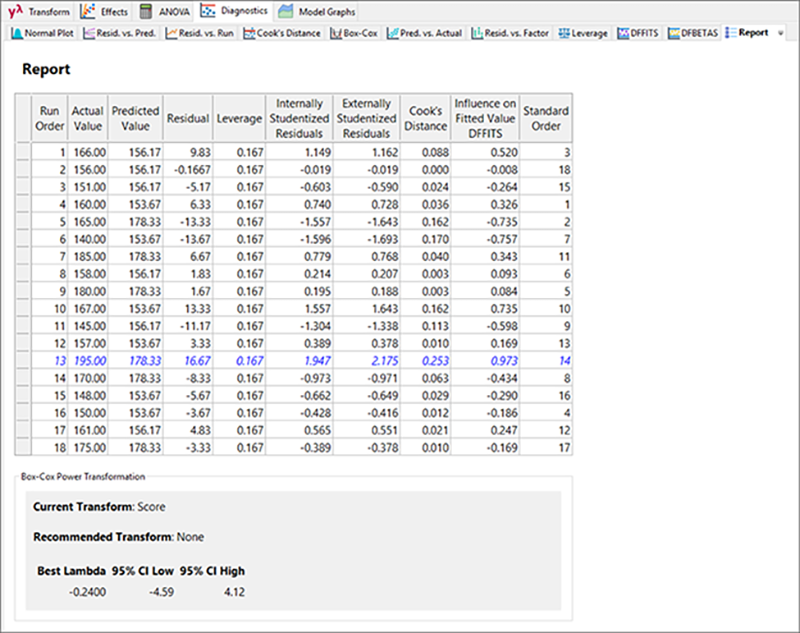
Task: Open the Transform tab
Action: coord(41,11)
